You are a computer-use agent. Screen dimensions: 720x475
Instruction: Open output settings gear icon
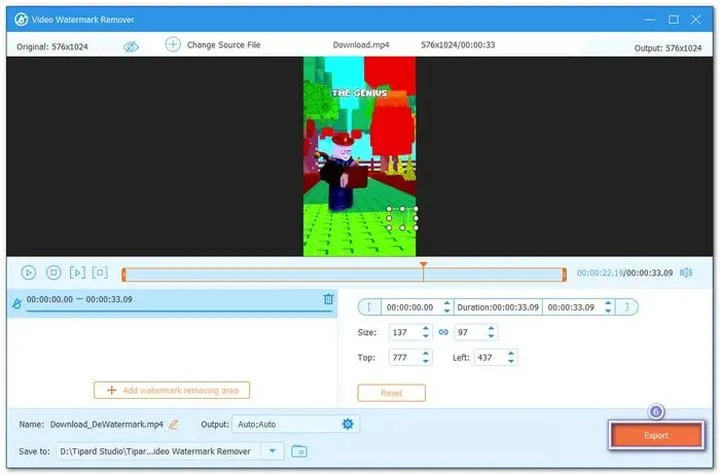(348, 424)
